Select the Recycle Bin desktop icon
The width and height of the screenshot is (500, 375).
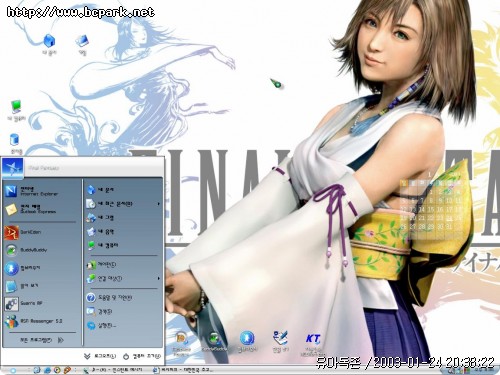point(15,143)
